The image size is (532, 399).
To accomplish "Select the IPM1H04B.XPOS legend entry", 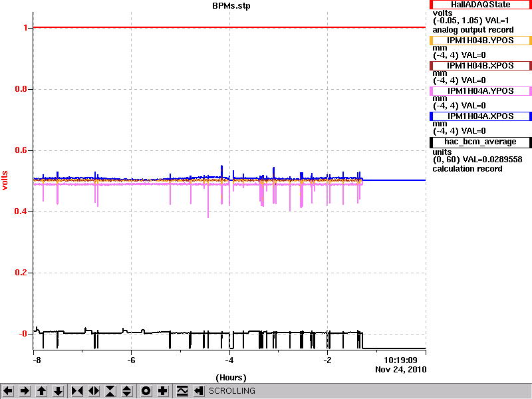I will [x=480, y=66].
